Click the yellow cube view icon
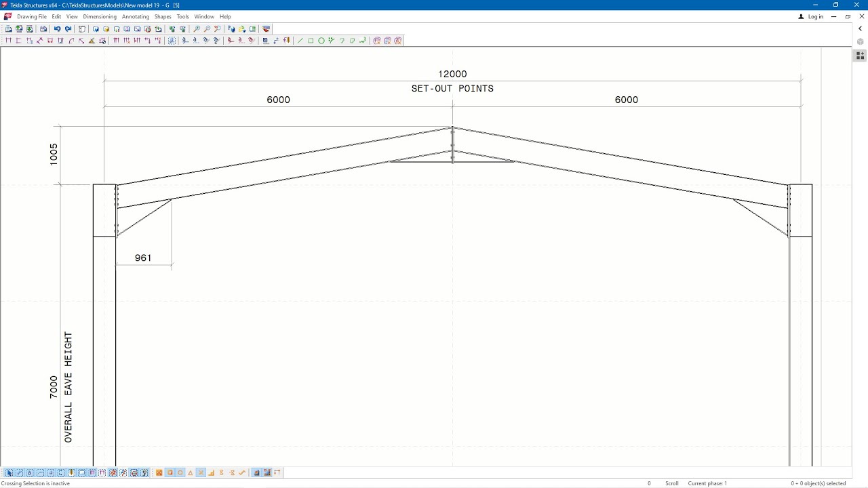The image size is (868, 488). (106, 29)
